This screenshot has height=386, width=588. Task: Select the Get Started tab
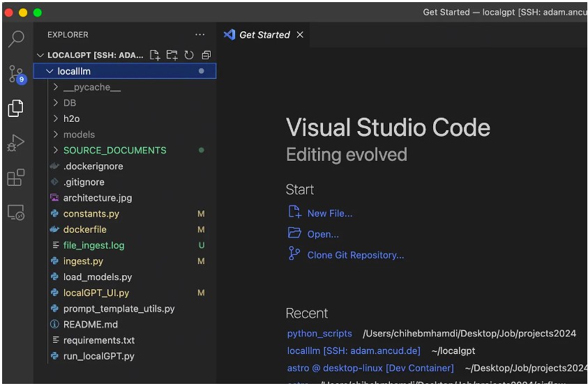pyautogui.click(x=264, y=35)
